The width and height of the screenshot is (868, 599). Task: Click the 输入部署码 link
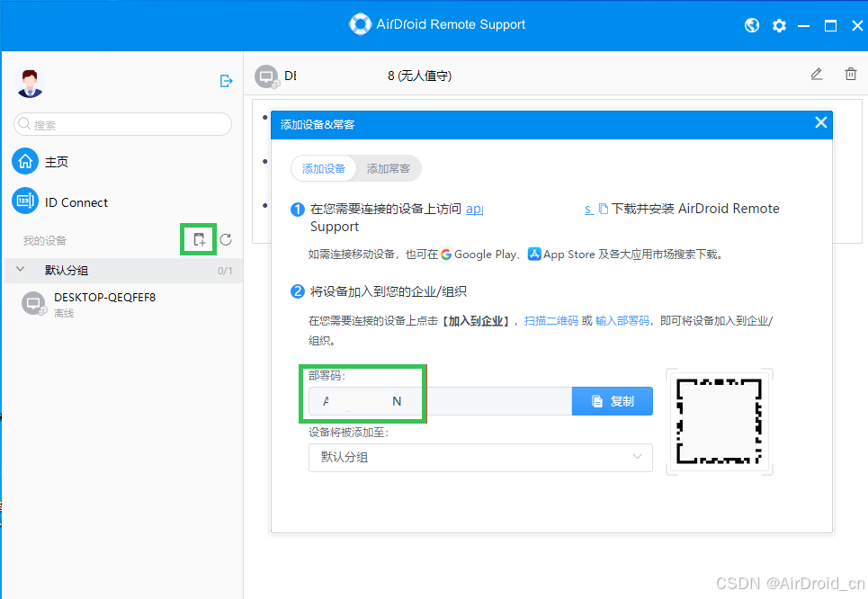click(622, 320)
